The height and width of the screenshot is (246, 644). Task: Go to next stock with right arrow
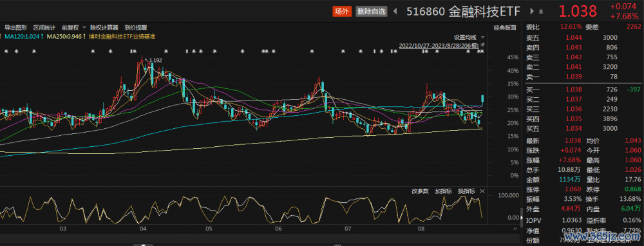tap(533, 11)
